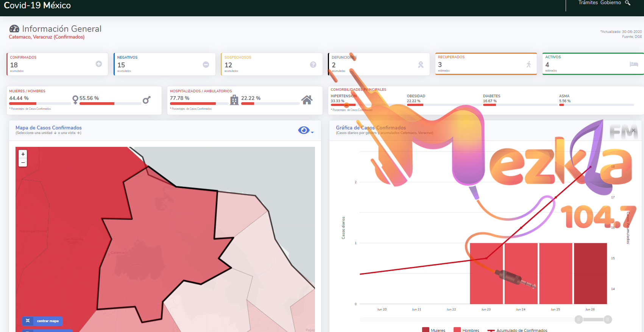Click the walking person icon in Recuperados card
Viewport: 644px width, 332px height.
pyautogui.click(x=529, y=64)
